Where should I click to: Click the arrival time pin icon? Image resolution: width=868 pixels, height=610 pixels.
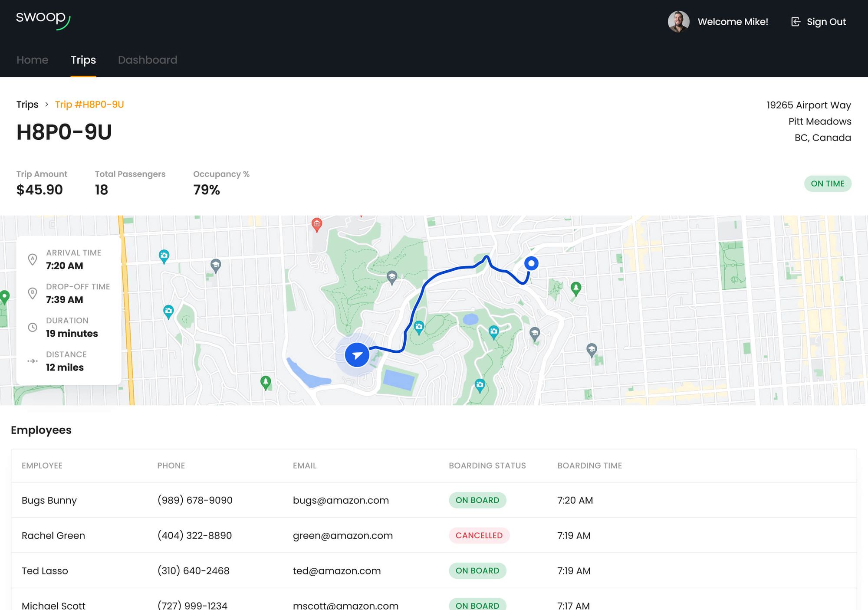coord(32,259)
